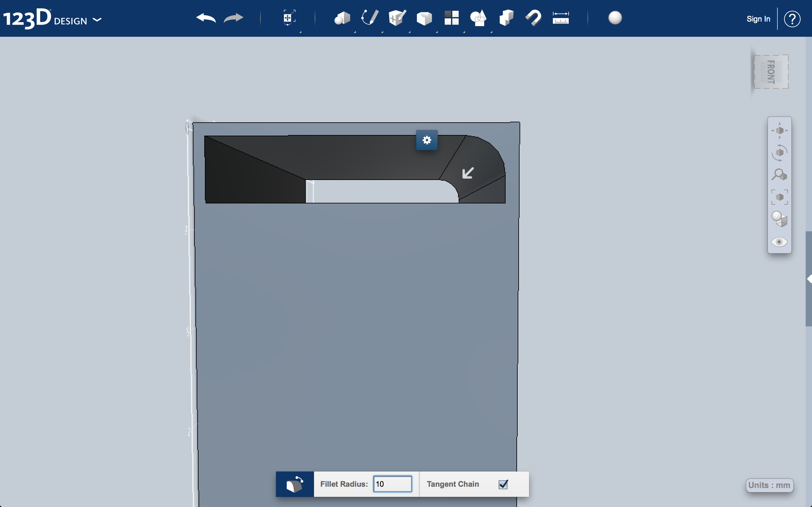Click the Construct/Extrude tool
Viewport: 812px width, 507px height.
[396, 18]
